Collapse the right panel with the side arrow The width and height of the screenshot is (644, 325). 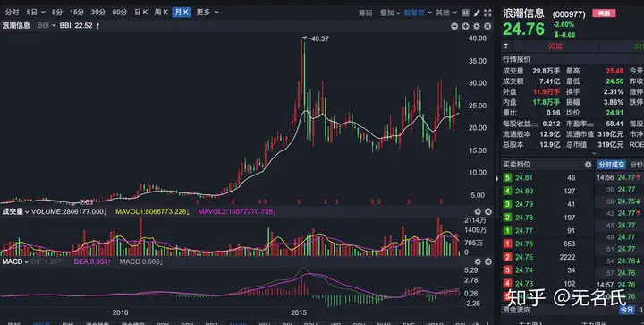pos(497,179)
